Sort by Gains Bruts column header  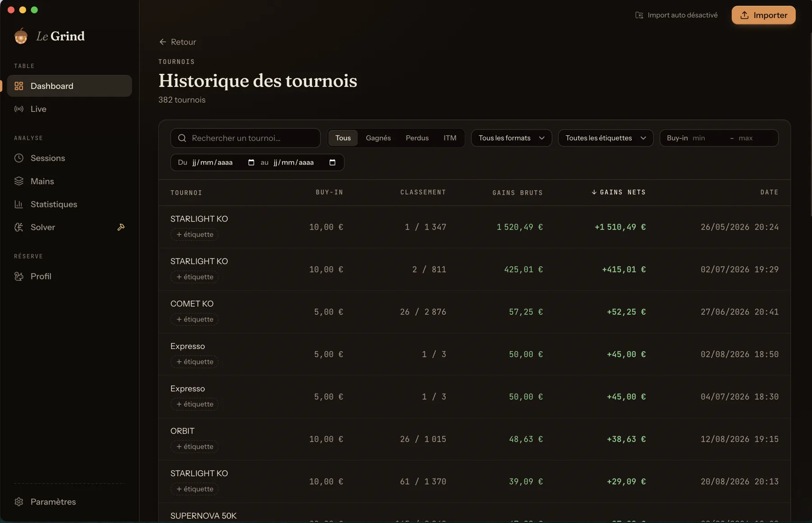click(517, 193)
